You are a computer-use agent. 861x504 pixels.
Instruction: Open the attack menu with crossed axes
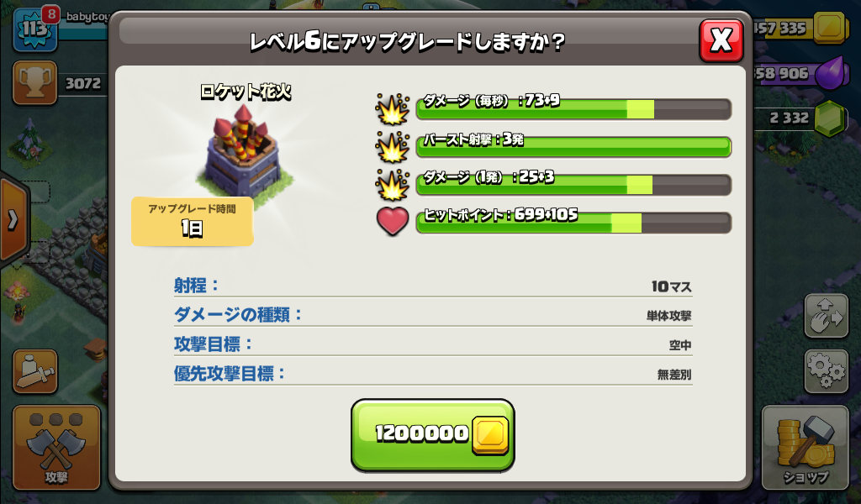[x=56, y=448]
